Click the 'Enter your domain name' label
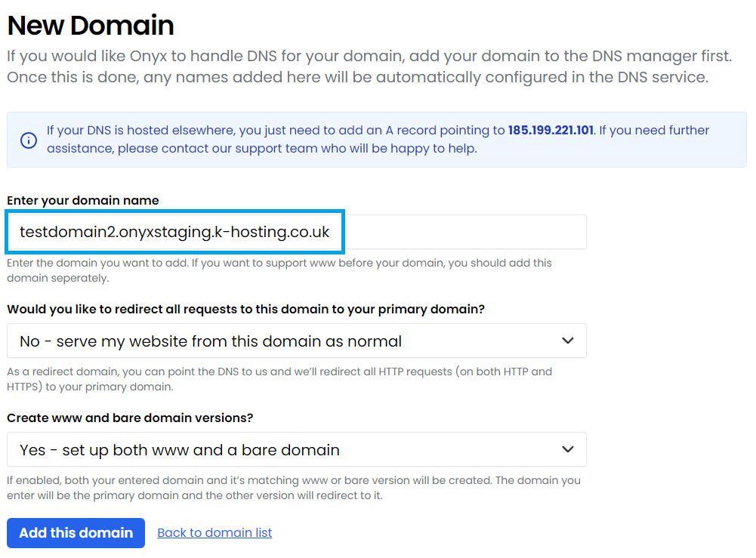The width and height of the screenshot is (756, 558). coord(83,200)
